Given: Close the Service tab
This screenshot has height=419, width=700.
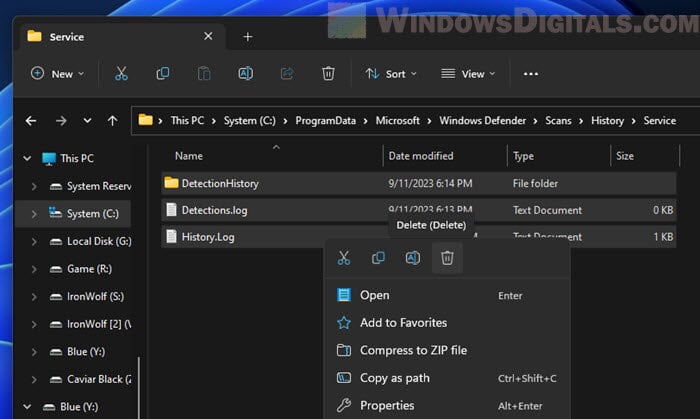Looking at the screenshot, I should [208, 36].
